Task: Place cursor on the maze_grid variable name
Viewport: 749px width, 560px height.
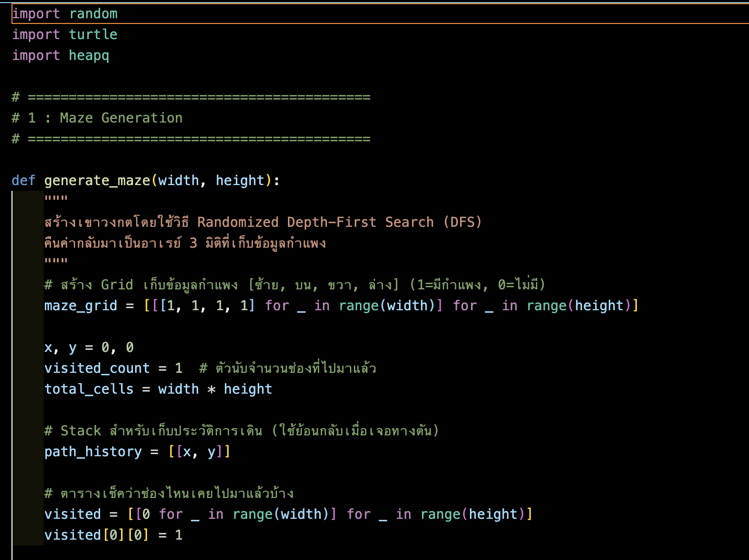Action: point(80,306)
